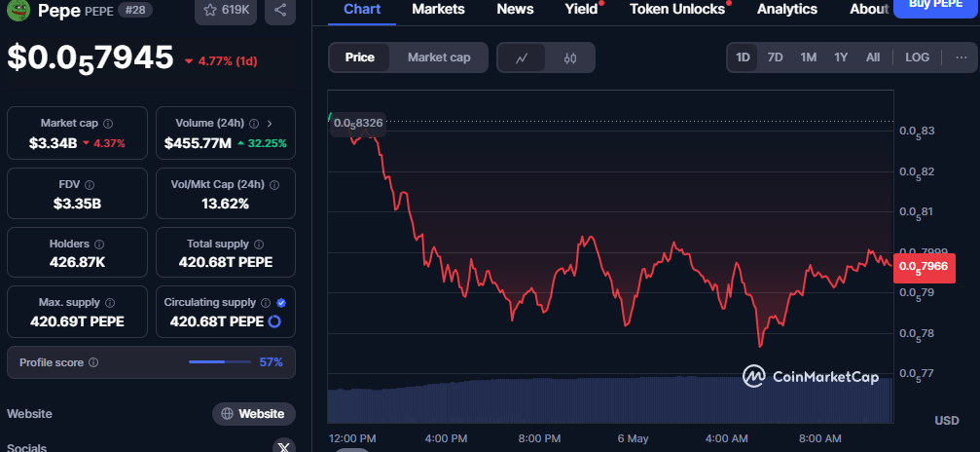Switch to the Token Unlocks tab
This screenshot has height=452, width=980.
pyautogui.click(x=677, y=9)
